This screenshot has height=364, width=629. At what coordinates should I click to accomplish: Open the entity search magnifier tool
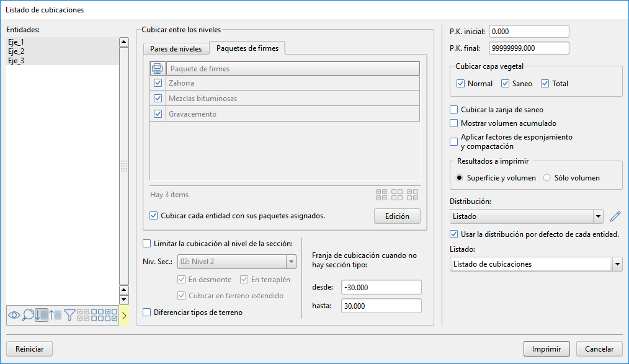[x=28, y=315]
